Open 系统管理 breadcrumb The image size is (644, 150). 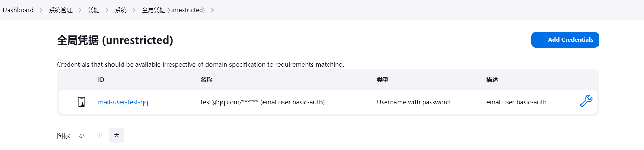coord(61,10)
